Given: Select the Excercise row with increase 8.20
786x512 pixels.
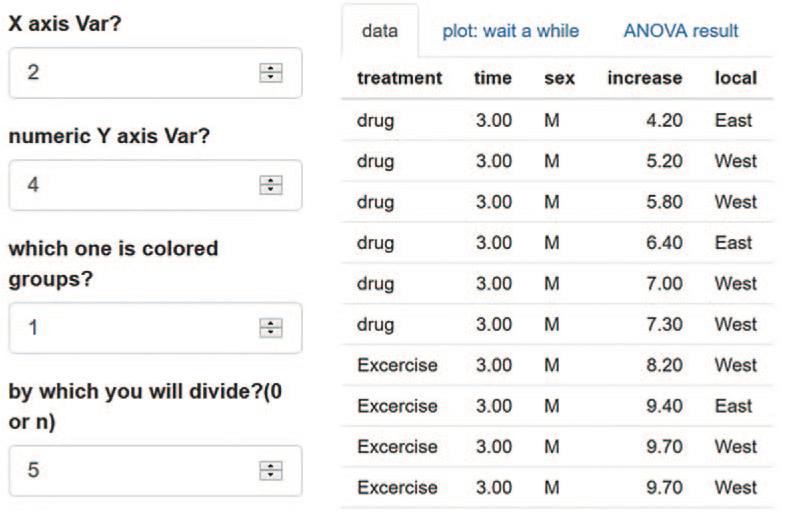Looking at the screenshot, I should [557, 365].
